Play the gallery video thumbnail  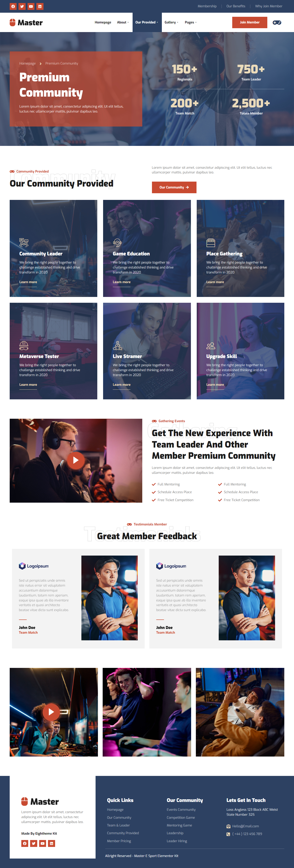pos(51,712)
